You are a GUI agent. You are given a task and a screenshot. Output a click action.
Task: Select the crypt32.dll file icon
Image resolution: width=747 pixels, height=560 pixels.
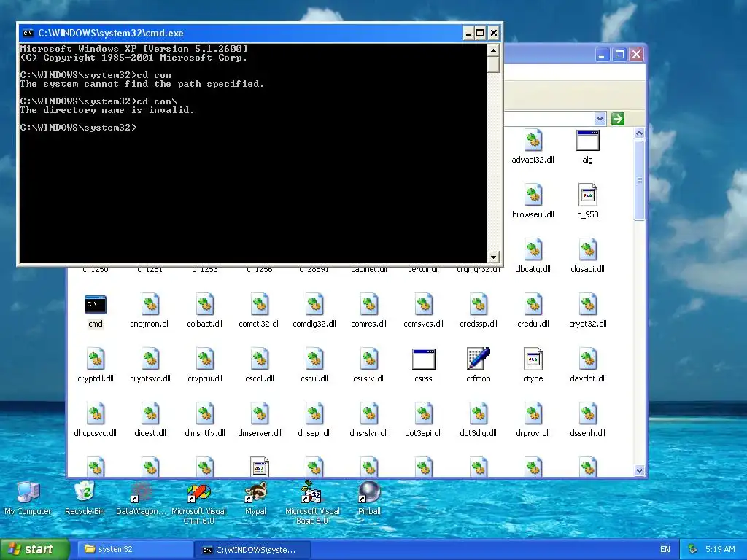tap(587, 305)
